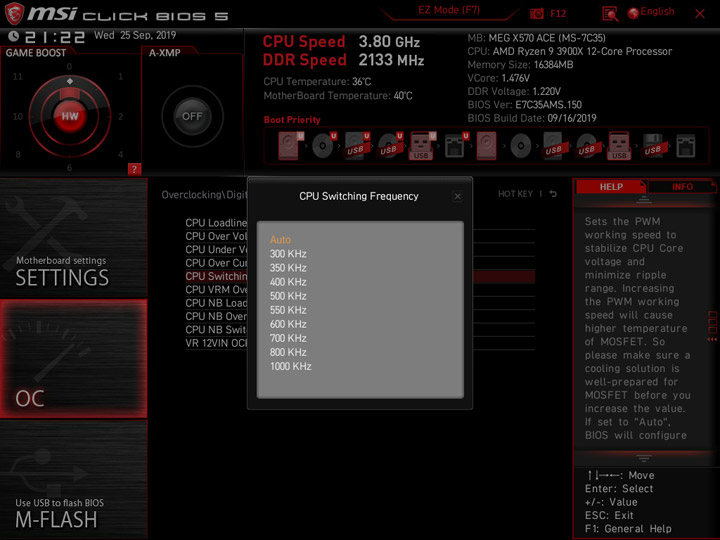Viewport: 720px width, 540px height.
Task: Open the Game Boost question mark help
Action: pyautogui.click(x=134, y=169)
